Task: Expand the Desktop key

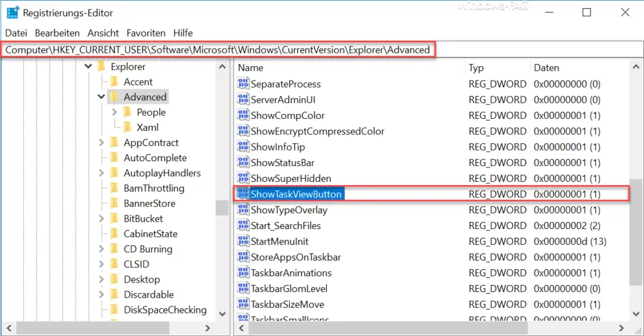Action: 101,279
